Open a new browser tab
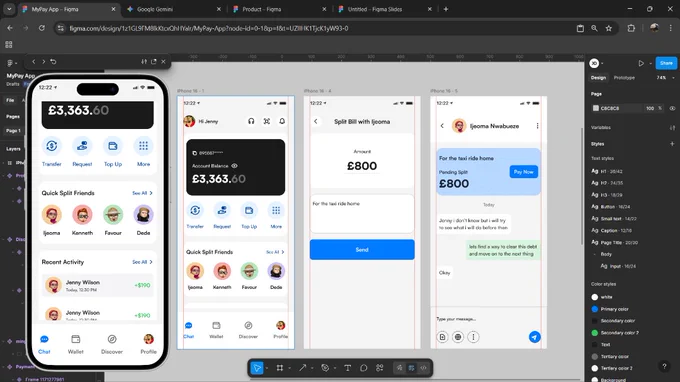680x382 pixels. point(445,9)
